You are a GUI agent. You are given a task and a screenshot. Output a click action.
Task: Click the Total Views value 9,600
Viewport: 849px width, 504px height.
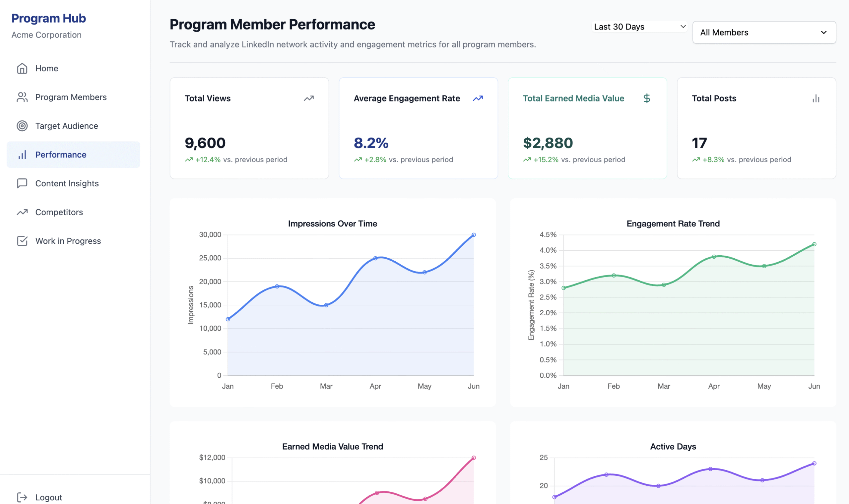pyautogui.click(x=205, y=143)
